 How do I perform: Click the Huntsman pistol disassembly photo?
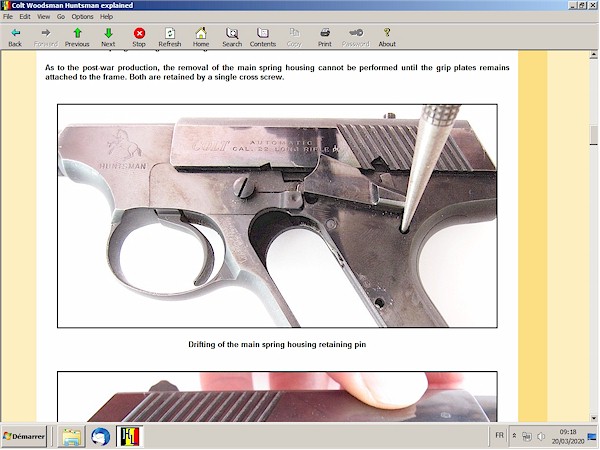click(x=277, y=216)
